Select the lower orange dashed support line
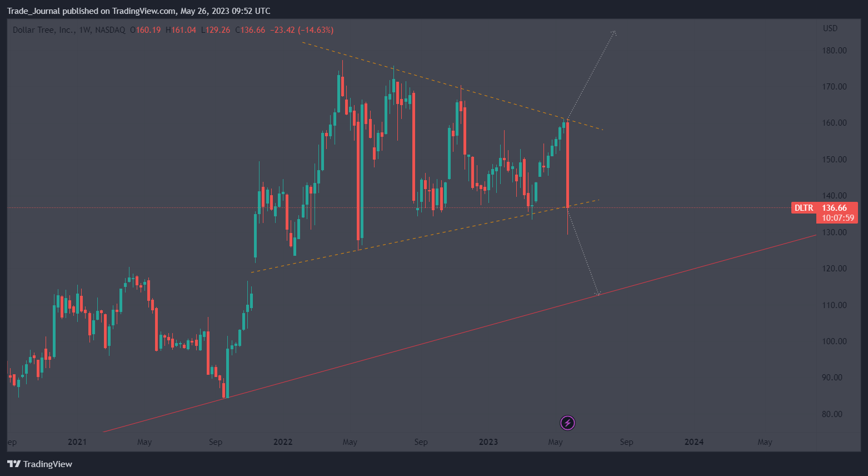Viewport: 868px width, 476px height. pos(425,236)
